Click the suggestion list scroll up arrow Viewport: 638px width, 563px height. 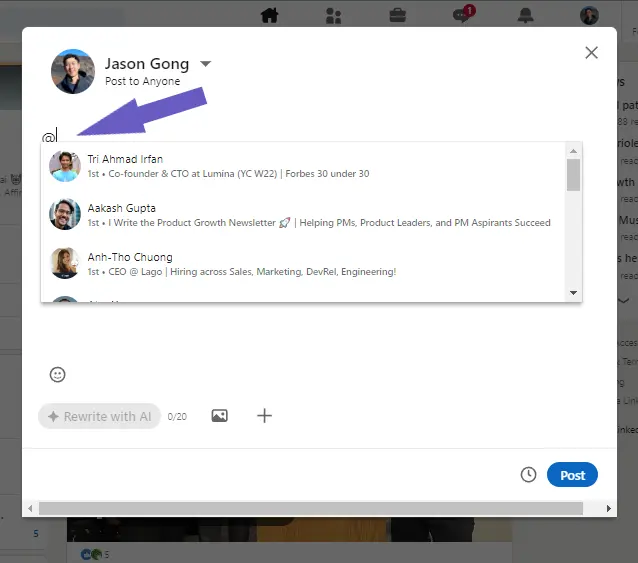coord(573,151)
